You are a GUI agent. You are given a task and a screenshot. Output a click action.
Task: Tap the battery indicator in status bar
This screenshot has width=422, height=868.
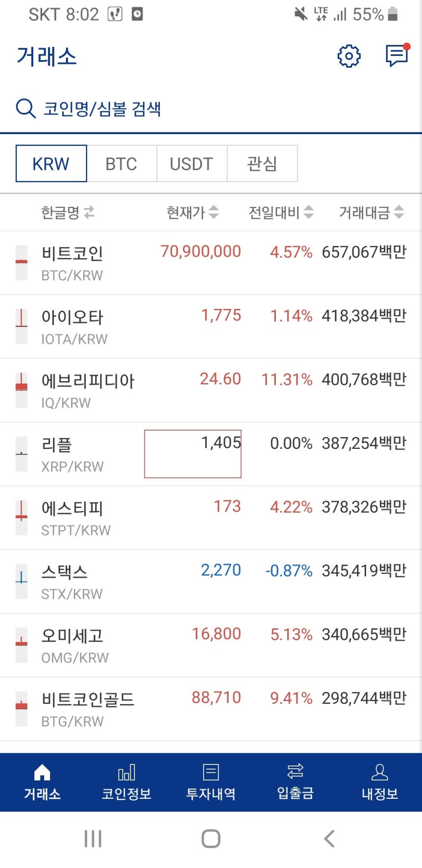[x=392, y=14]
